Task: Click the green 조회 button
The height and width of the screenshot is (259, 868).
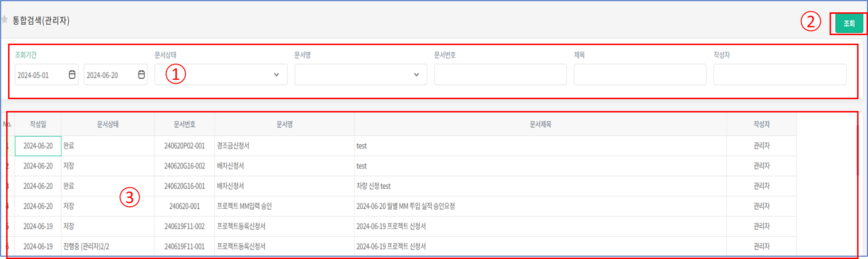Action: [849, 23]
